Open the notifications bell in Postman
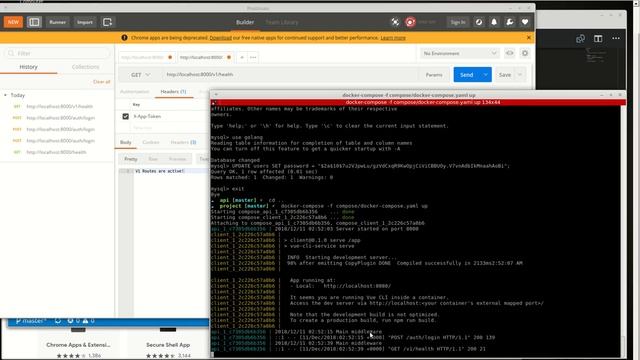Image resolution: width=640 pixels, height=360 pixels. [x=494, y=22]
